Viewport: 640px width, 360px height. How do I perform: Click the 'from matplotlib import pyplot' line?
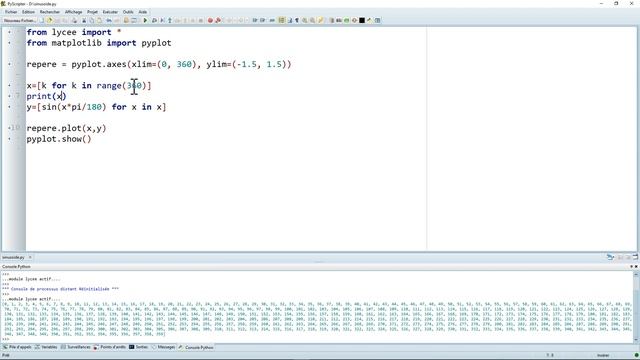coord(99,43)
